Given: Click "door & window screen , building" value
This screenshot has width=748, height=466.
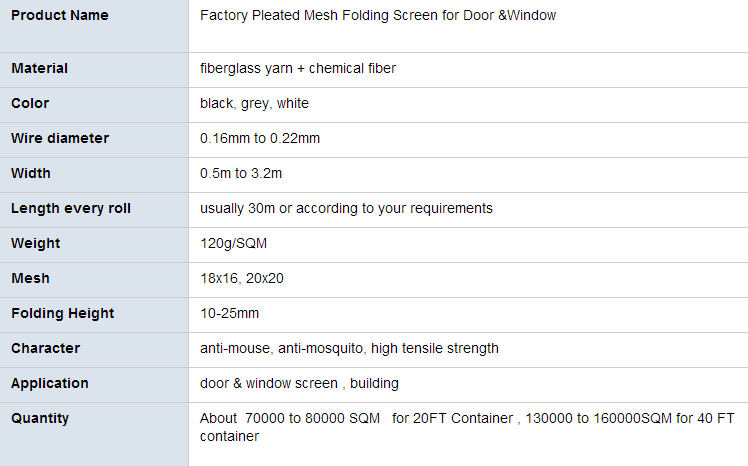Looking at the screenshot, I should click(x=299, y=383).
